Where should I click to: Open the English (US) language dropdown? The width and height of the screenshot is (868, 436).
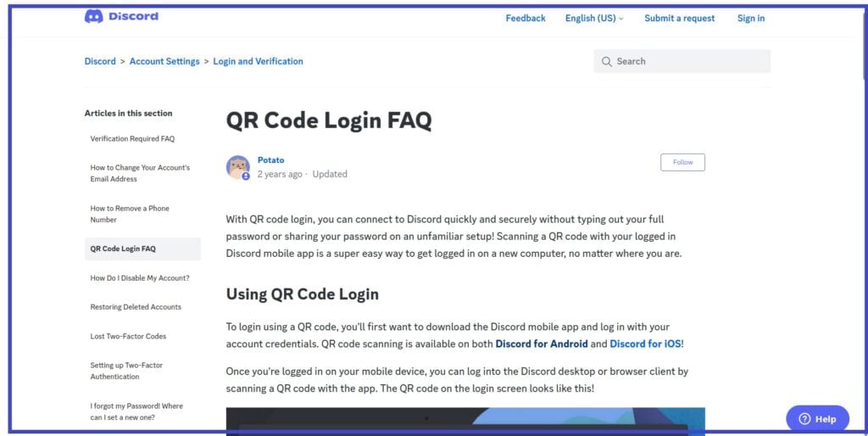[x=594, y=19]
